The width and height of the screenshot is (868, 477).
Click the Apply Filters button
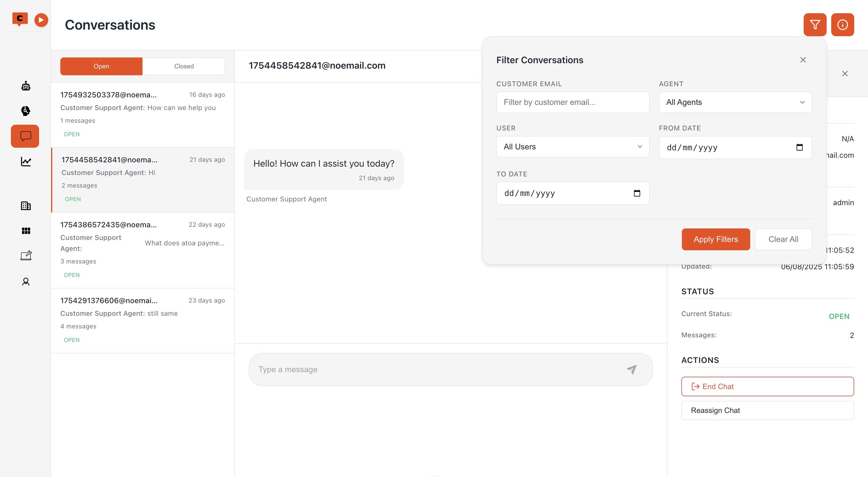716,239
